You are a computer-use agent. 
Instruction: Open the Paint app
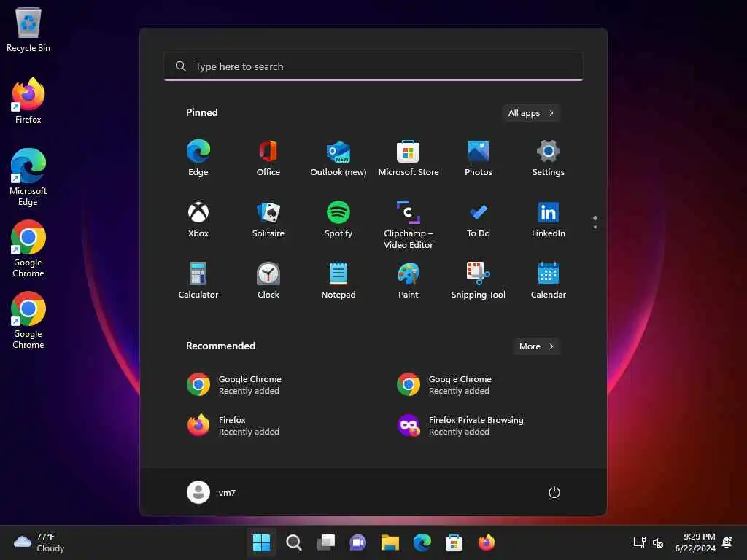409,281
